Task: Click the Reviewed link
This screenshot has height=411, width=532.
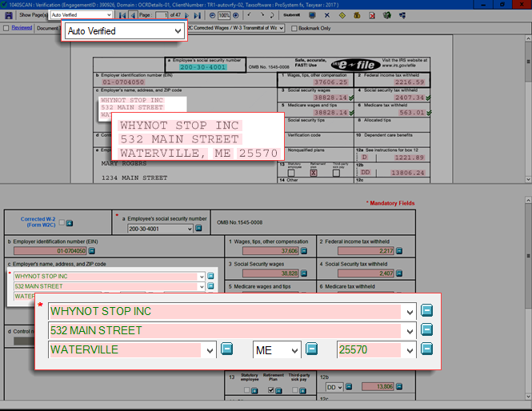Action: (22, 27)
